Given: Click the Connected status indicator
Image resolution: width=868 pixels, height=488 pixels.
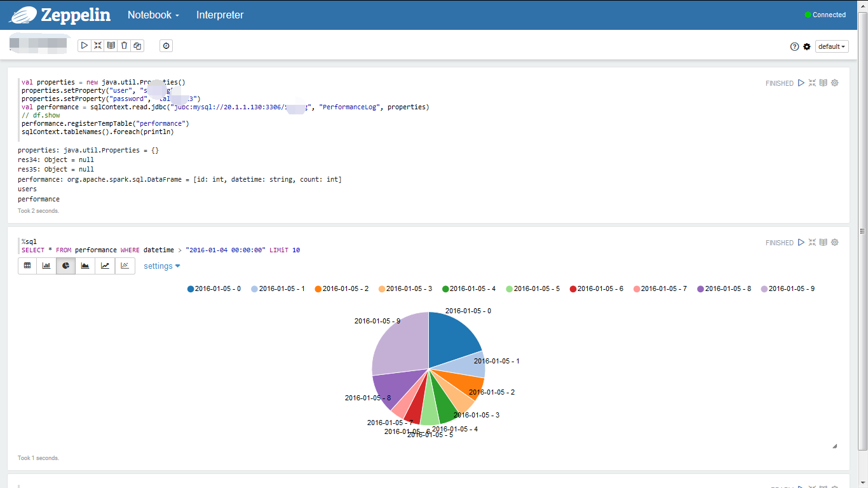Looking at the screenshot, I should click(825, 15).
